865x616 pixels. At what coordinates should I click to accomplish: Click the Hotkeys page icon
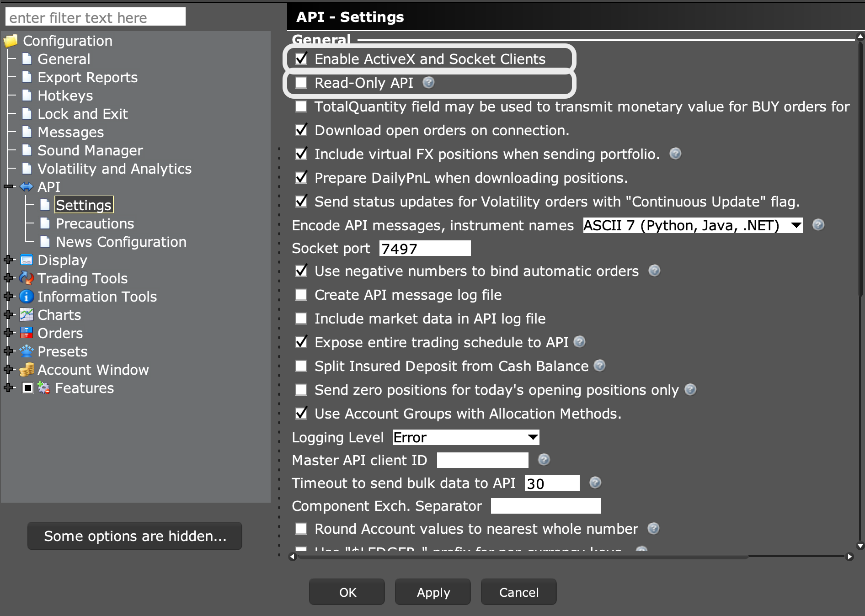pos(27,96)
